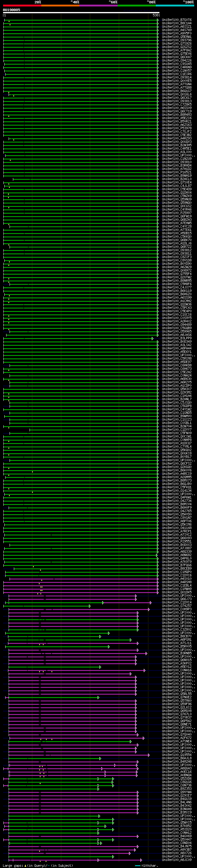This screenshot has height=868, width=197.
Task: Select hit label UniRef100_C1DYC4
Action: point(177,603)
